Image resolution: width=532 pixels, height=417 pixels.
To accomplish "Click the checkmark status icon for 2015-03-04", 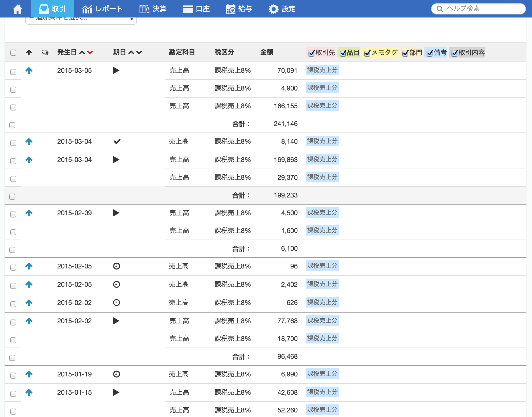I will [117, 141].
